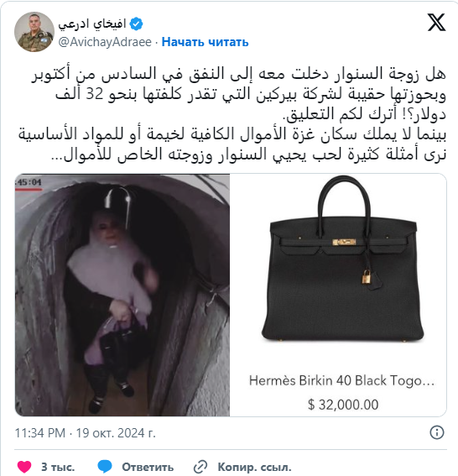This screenshot has height=476, width=458.
Task: Click the Ответить reply label
Action: click(x=148, y=467)
